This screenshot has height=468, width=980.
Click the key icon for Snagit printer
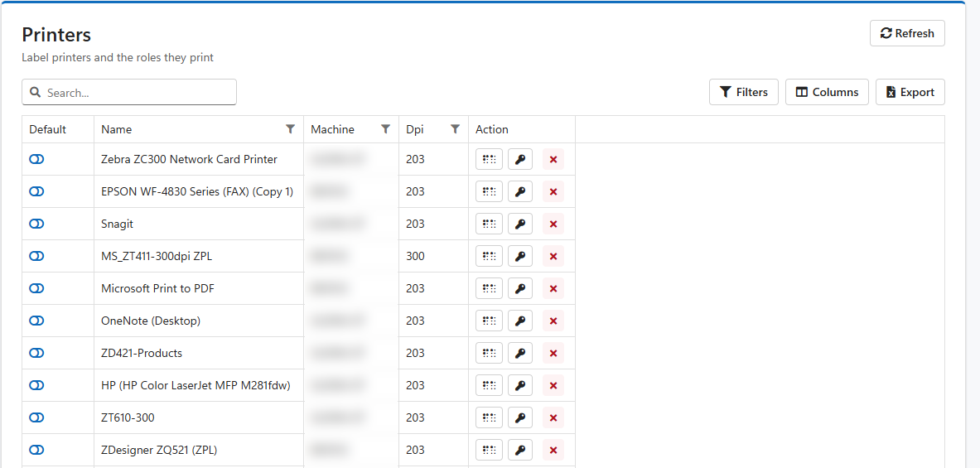pyautogui.click(x=520, y=224)
